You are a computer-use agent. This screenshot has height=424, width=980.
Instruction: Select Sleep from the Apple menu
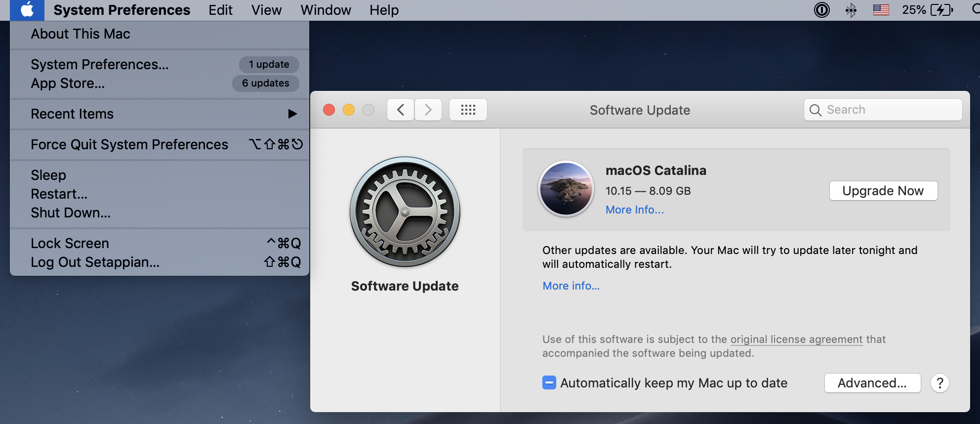click(x=160, y=175)
